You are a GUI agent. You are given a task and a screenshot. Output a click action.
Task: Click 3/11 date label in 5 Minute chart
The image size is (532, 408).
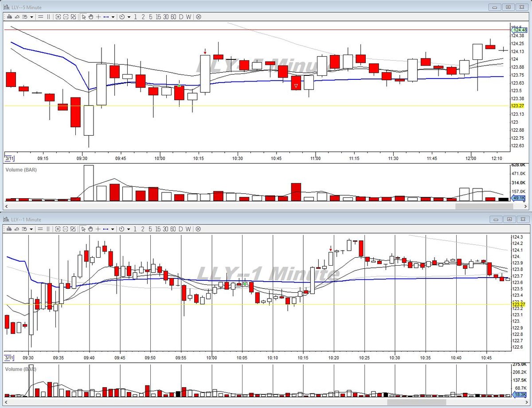point(9,158)
